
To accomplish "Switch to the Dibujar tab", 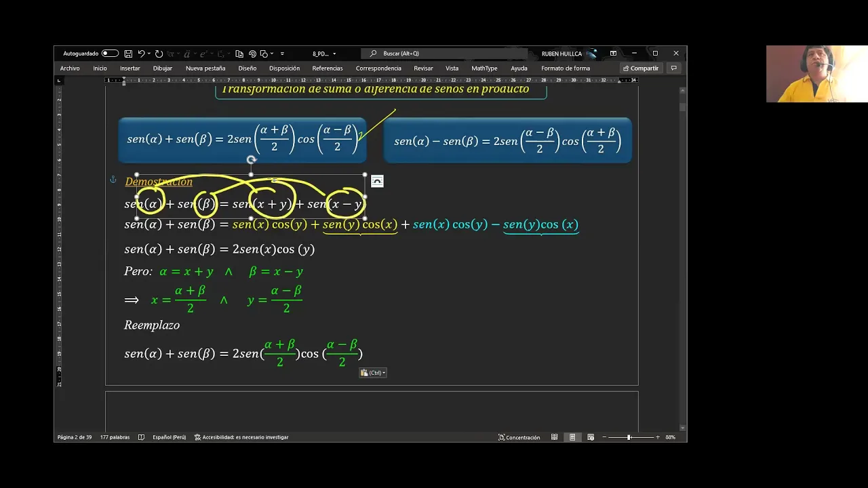I will pos(163,68).
